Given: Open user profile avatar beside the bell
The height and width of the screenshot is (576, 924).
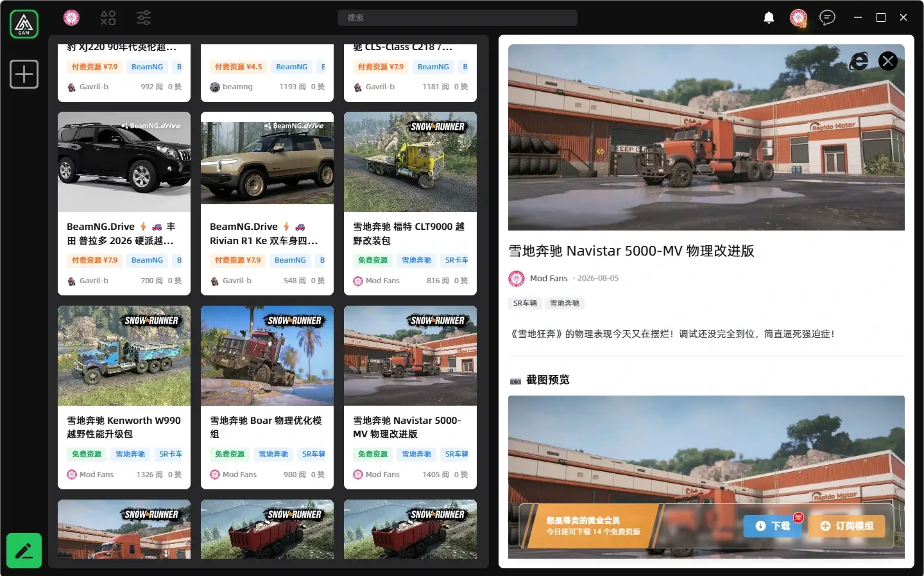Looking at the screenshot, I should point(798,17).
